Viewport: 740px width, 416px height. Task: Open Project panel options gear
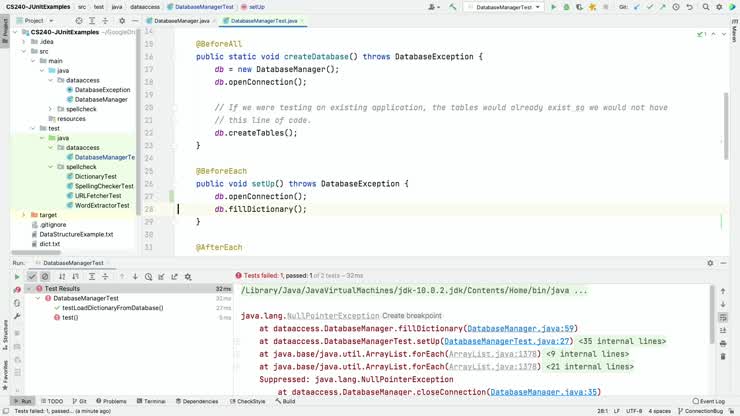click(x=122, y=21)
